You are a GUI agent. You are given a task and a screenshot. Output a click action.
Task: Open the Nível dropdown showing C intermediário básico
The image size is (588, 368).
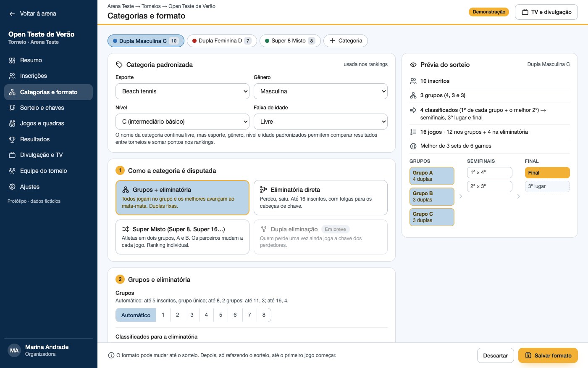(182, 122)
